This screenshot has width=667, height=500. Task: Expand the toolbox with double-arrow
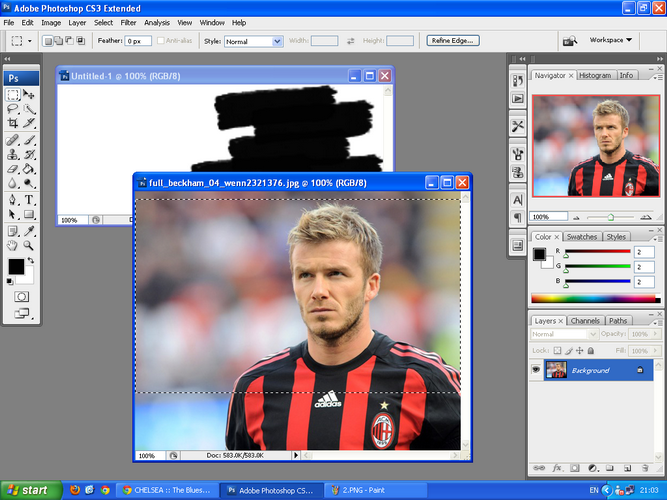[x=7, y=59]
